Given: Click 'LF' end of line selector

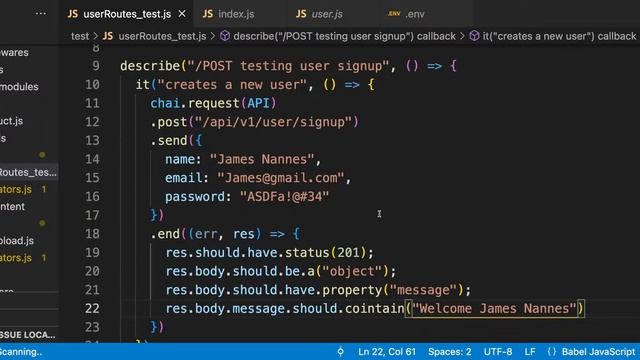Looking at the screenshot, I should [530, 352].
